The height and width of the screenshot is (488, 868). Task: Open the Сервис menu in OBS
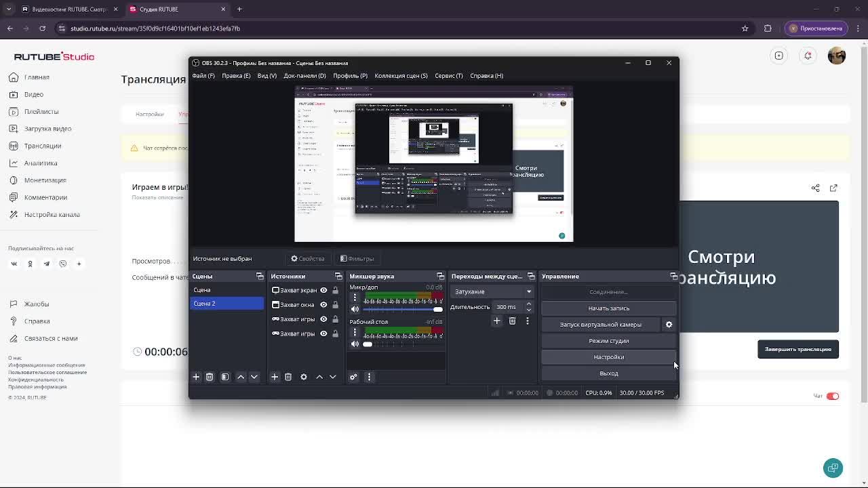[449, 76]
